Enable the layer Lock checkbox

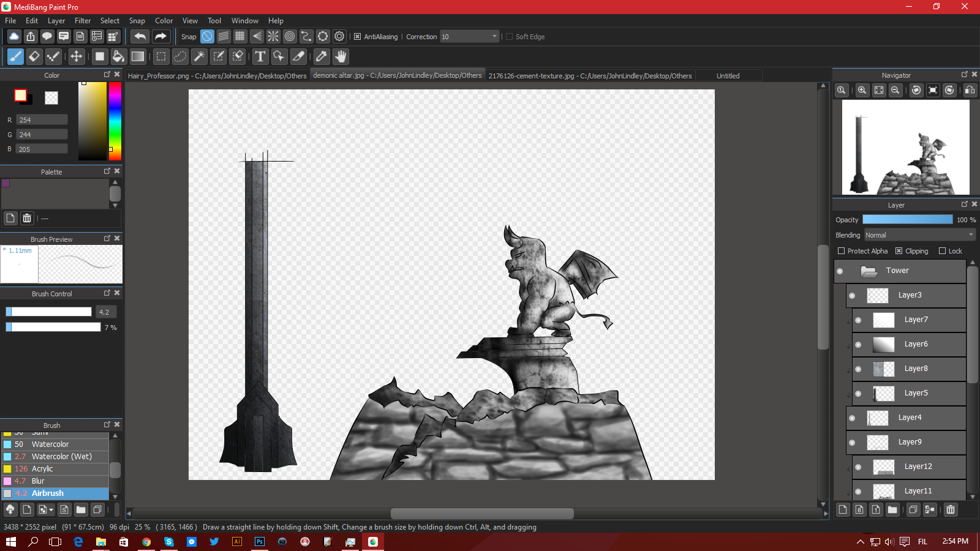point(943,251)
